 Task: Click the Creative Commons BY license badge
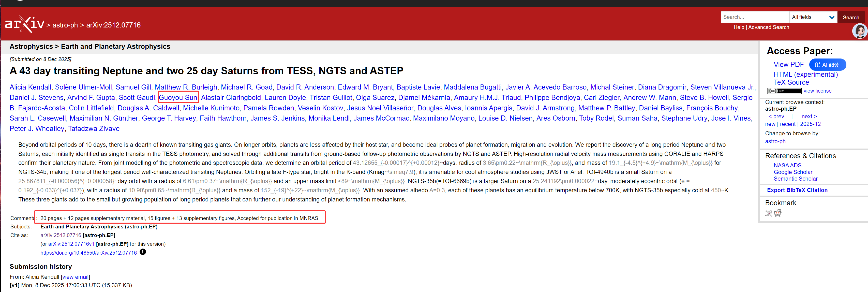coord(784,91)
